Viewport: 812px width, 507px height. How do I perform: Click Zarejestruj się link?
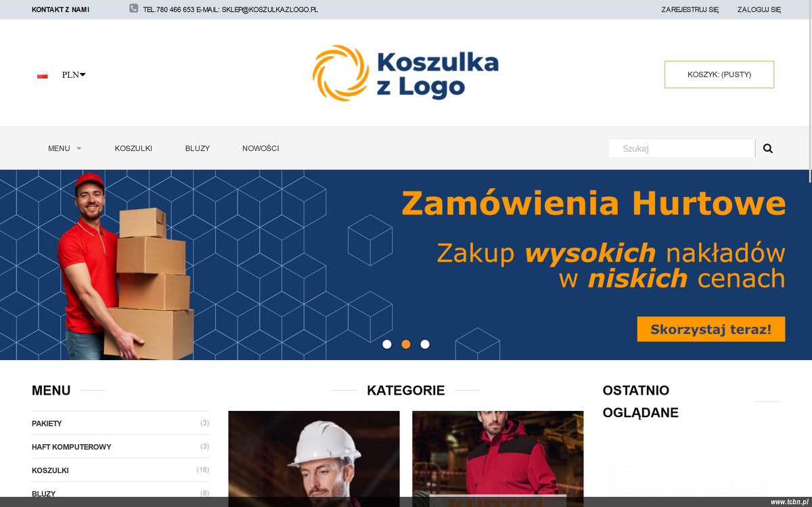point(690,9)
